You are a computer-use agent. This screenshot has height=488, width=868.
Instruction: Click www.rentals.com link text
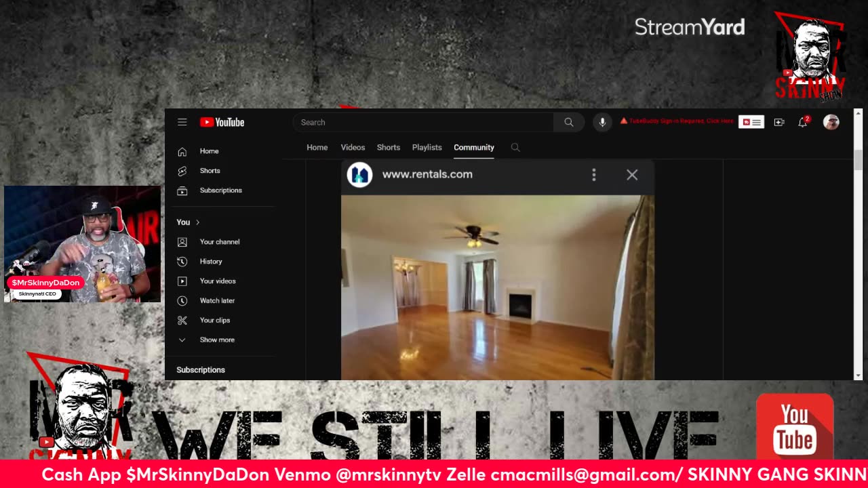tap(427, 174)
